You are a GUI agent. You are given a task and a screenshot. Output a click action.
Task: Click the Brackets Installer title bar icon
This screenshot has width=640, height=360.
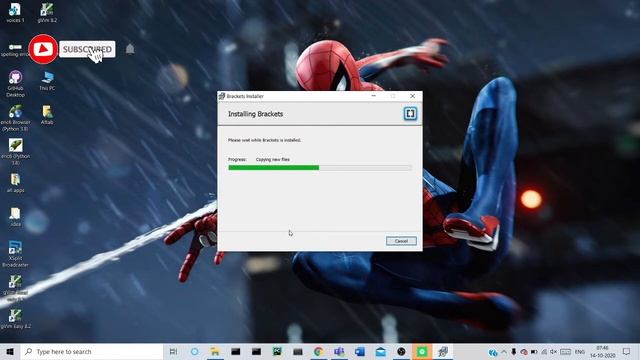point(222,96)
